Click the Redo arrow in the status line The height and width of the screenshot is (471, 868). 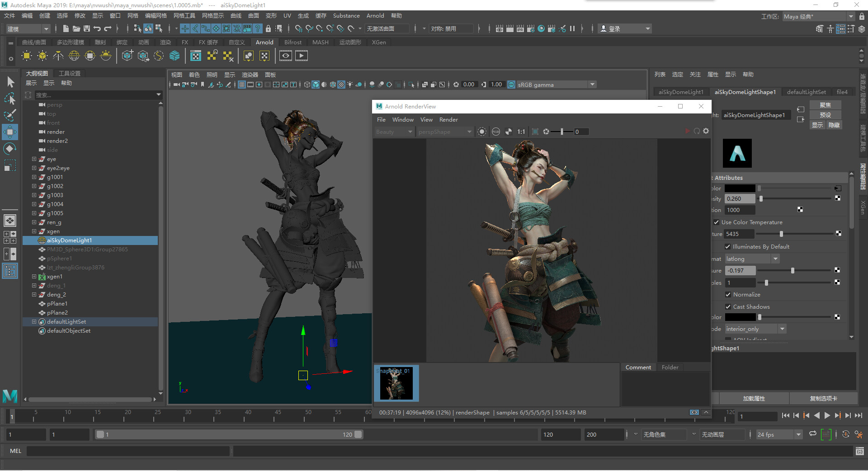point(108,28)
